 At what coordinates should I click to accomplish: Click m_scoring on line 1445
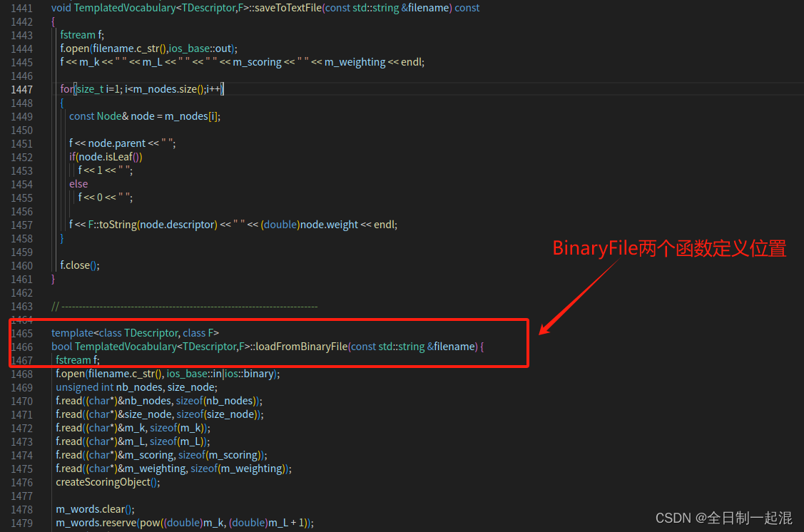coord(257,62)
